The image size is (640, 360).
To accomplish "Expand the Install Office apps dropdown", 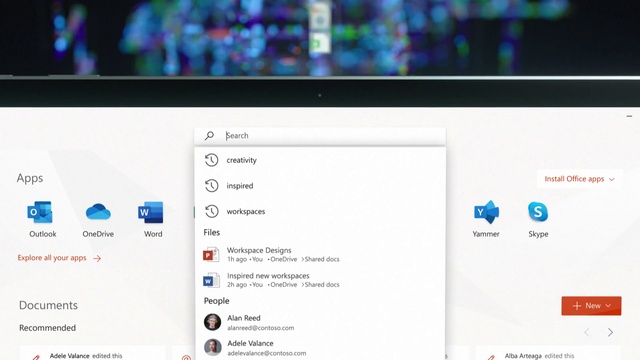I will [x=580, y=179].
